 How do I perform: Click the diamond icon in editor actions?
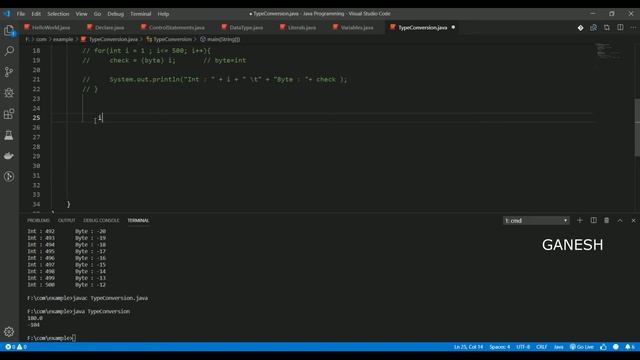[x=580, y=28]
